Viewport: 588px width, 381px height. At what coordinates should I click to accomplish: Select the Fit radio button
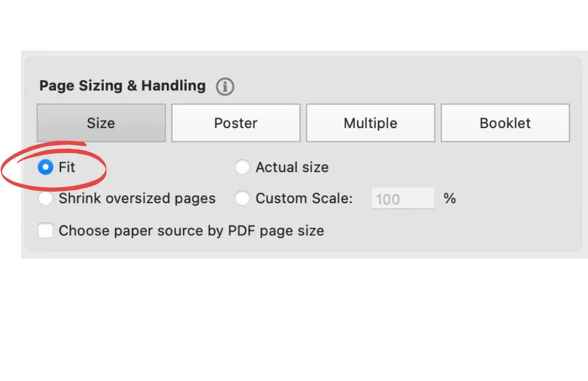[x=45, y=167]
